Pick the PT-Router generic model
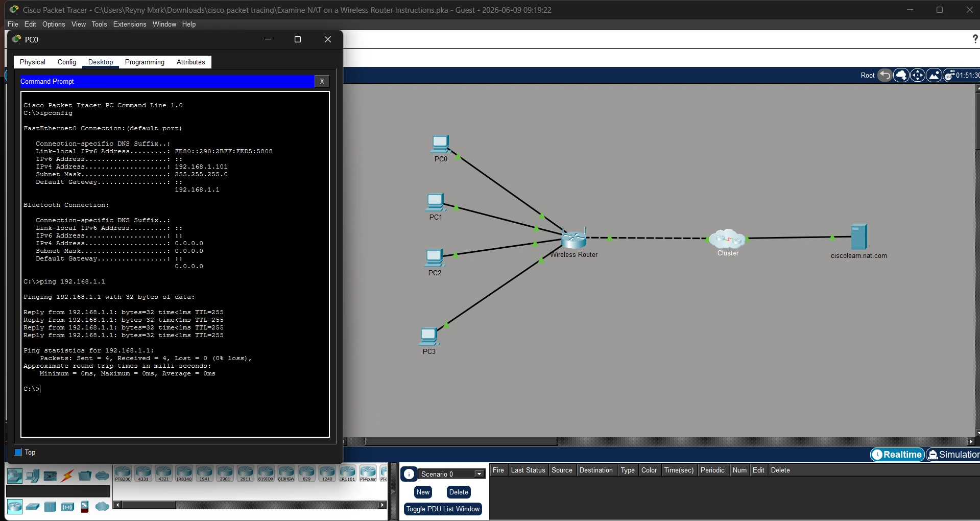 coord(368,473)
